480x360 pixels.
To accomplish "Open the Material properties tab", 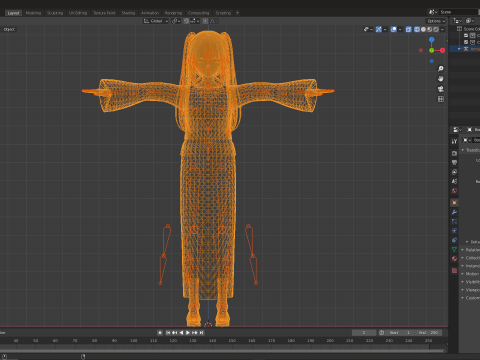I will pyautogui.click(x=454, y=259).
